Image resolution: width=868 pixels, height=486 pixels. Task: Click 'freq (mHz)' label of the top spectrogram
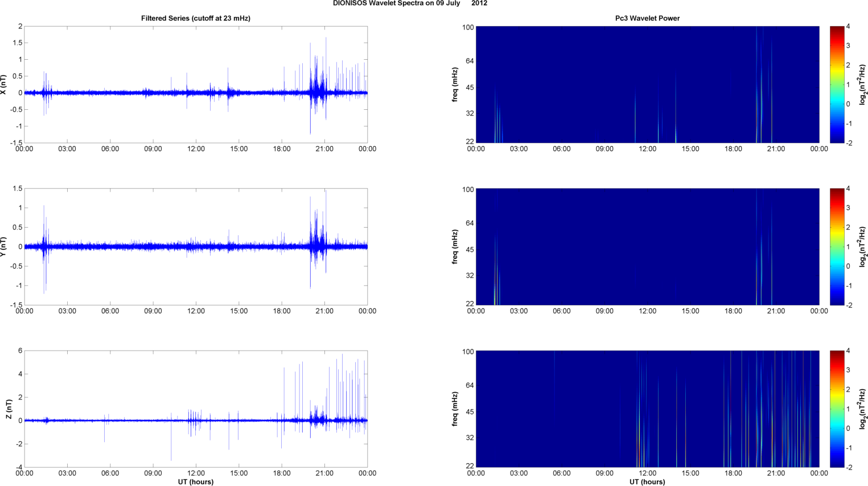pyautogui.click(x=455, y=85)
